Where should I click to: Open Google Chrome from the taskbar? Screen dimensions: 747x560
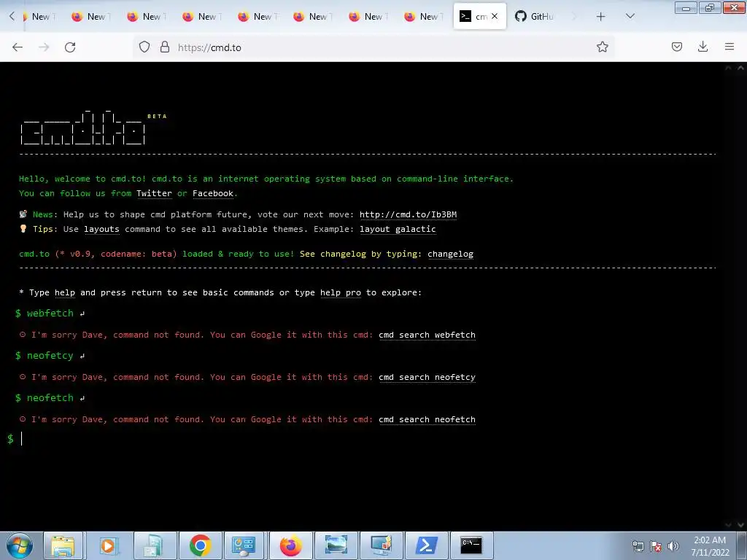coord(200,545)
